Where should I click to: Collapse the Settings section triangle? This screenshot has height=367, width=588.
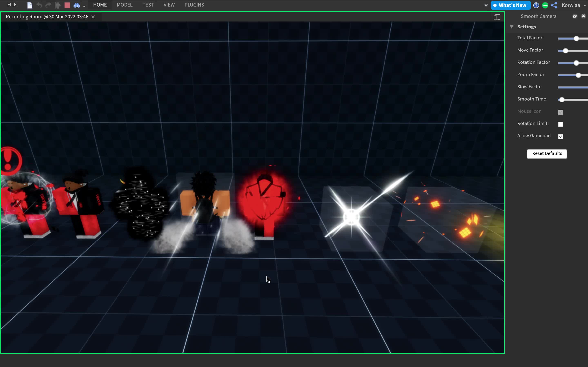pos(512,27)
